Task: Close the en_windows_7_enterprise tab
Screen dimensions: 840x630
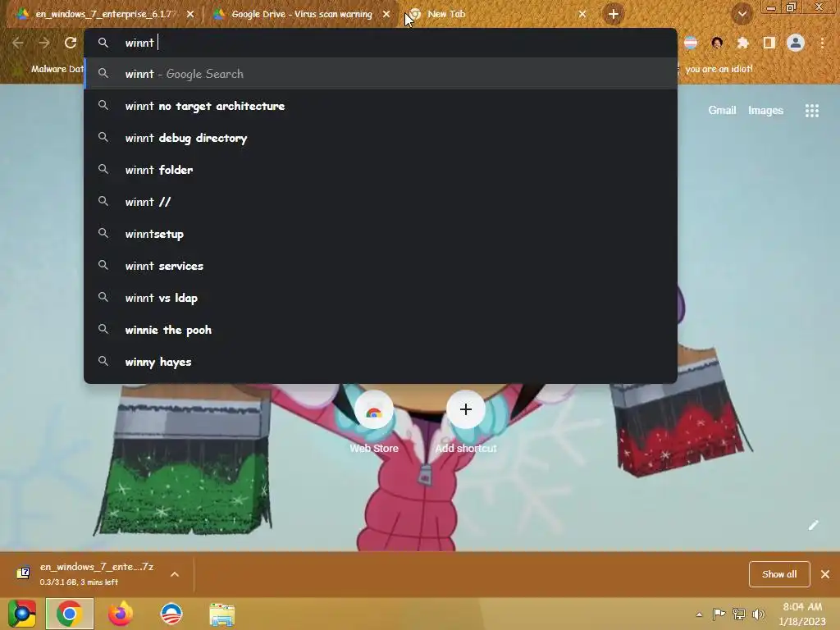Action: coord(190,14)
